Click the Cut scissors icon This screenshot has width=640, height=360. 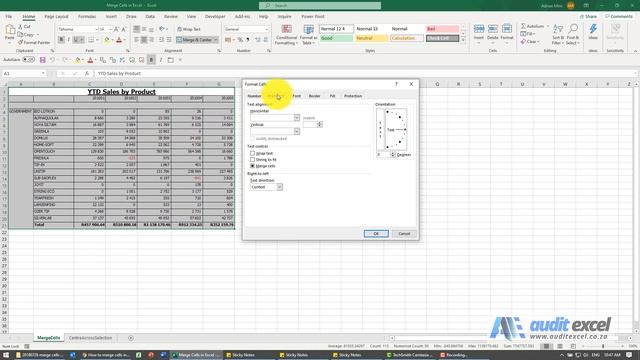pos(20,27)
